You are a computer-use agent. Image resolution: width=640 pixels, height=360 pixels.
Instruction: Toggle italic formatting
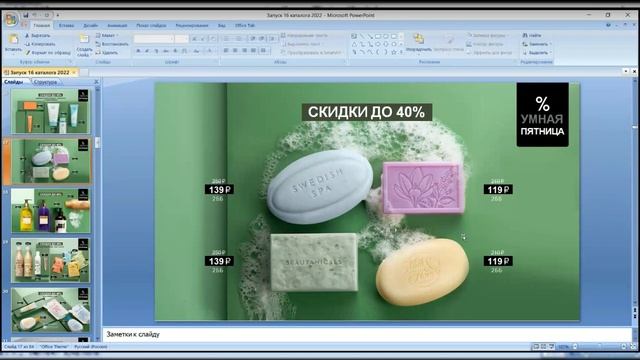(147, 51)
